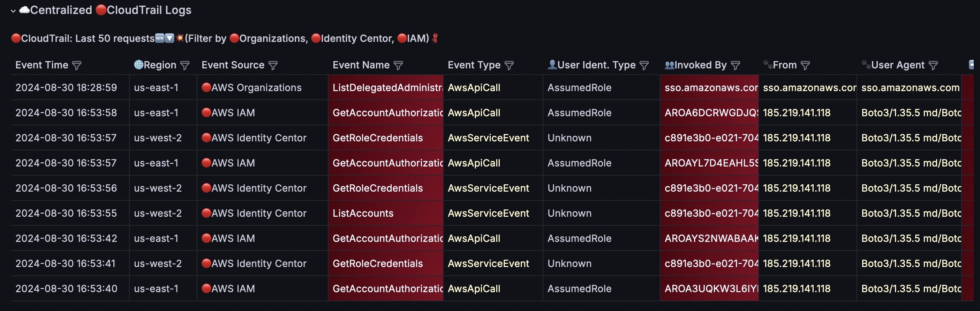Click the ListAccounts event name cell
The width and height of the screenshot is (980, 311).
click(386, 213)
